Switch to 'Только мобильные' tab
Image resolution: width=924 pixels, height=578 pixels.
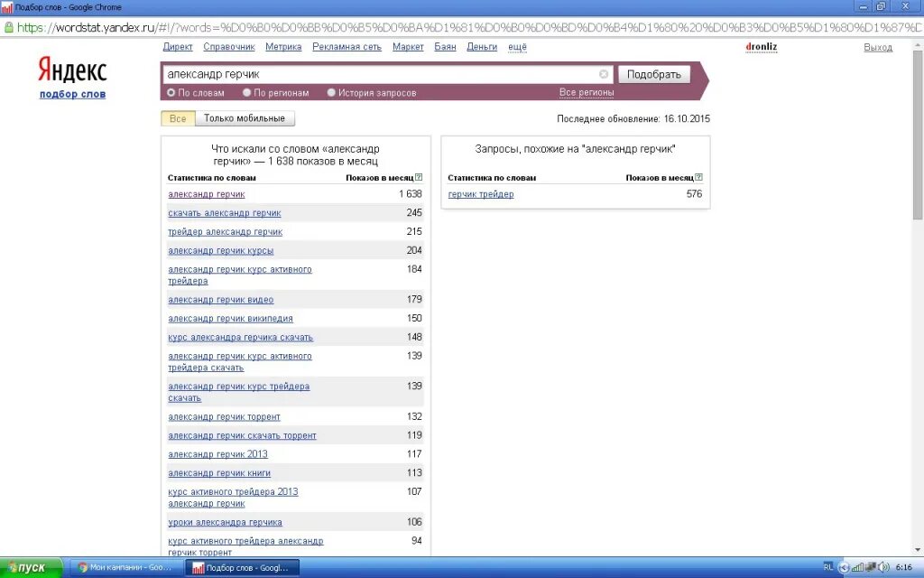[x=245, y=118]
